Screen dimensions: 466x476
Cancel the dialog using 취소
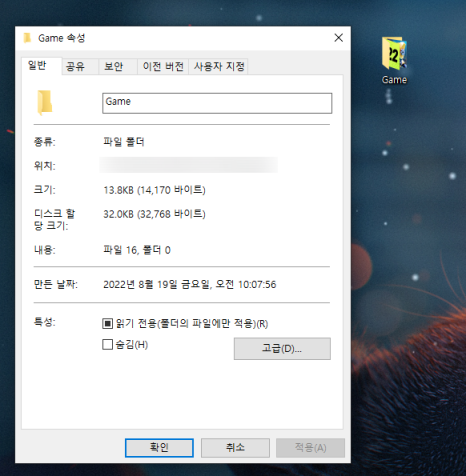pyautogui.click(x=235, y=447)
